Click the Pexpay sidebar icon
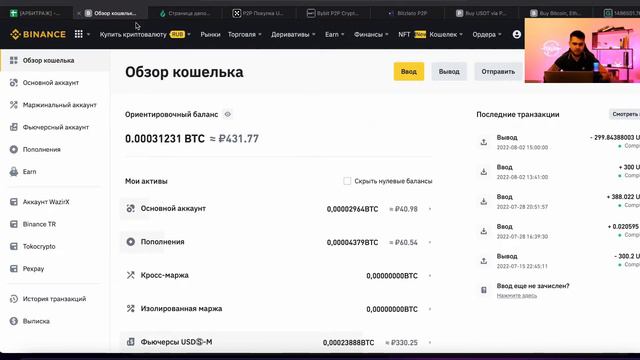 tap(14, 269)
